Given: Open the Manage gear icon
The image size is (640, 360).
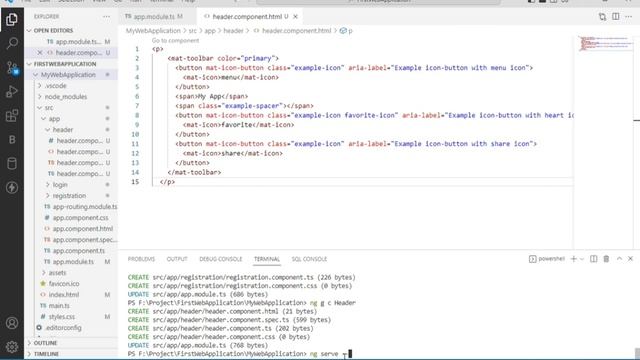Looking at the screenshot, I should click(x=12, y=347).
